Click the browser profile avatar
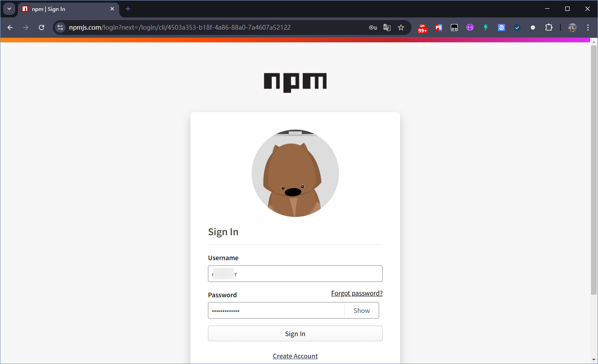Image resolution: width=598 pixels, height=364 pixels. 572,27
